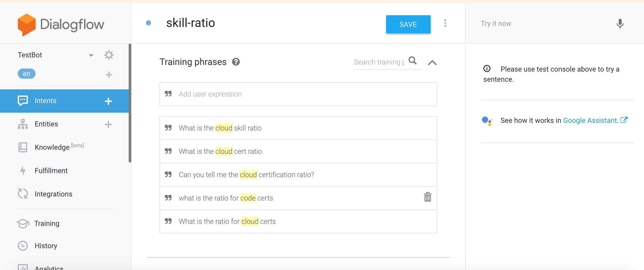
Task: Open Fulfillment in the sidebar
Action: pyautogui.click(x=51, y=171)
